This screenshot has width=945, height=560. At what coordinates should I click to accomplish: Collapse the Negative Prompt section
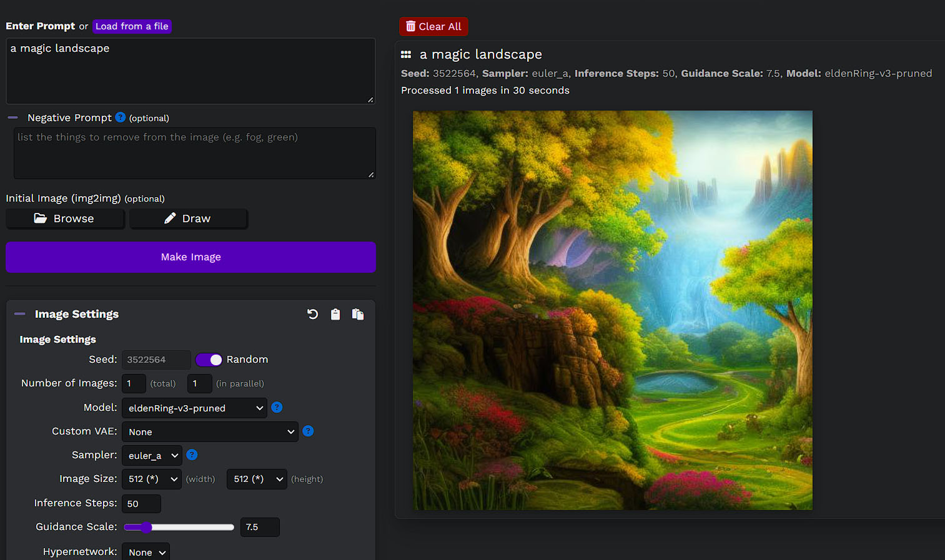[13, 117]
